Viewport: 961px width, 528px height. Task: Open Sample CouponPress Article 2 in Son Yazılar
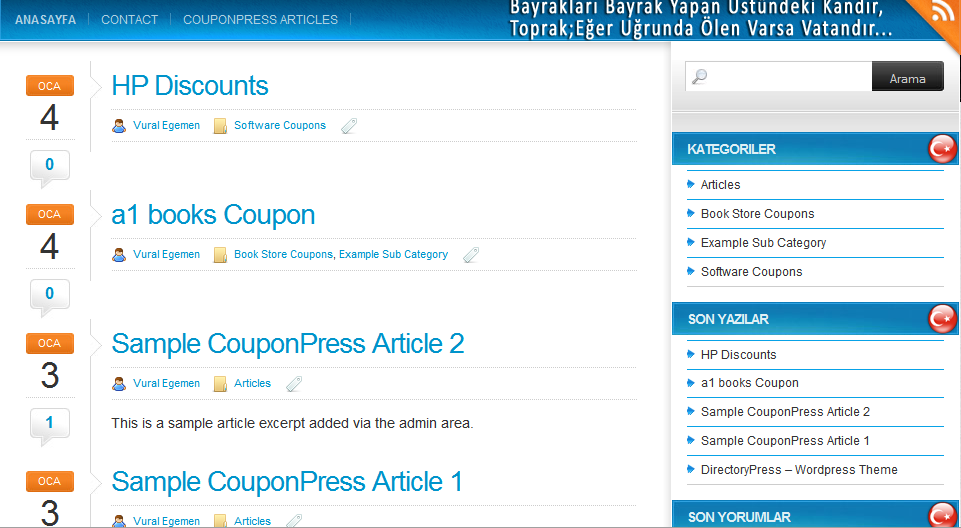(785, 412)
